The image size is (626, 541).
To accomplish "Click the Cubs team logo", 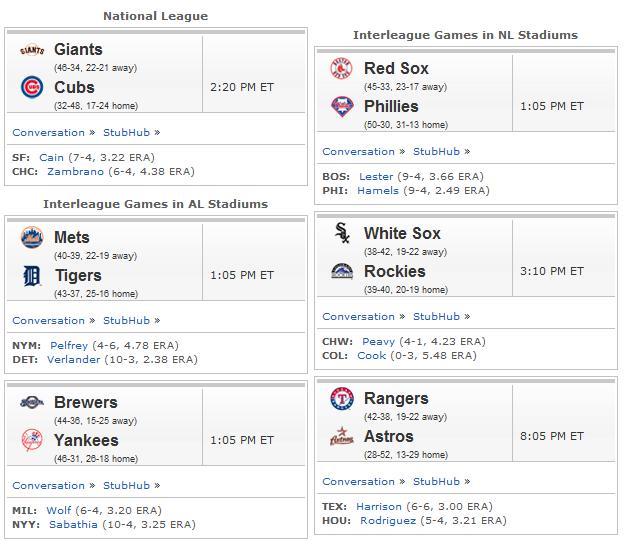I will coord(32,87).
